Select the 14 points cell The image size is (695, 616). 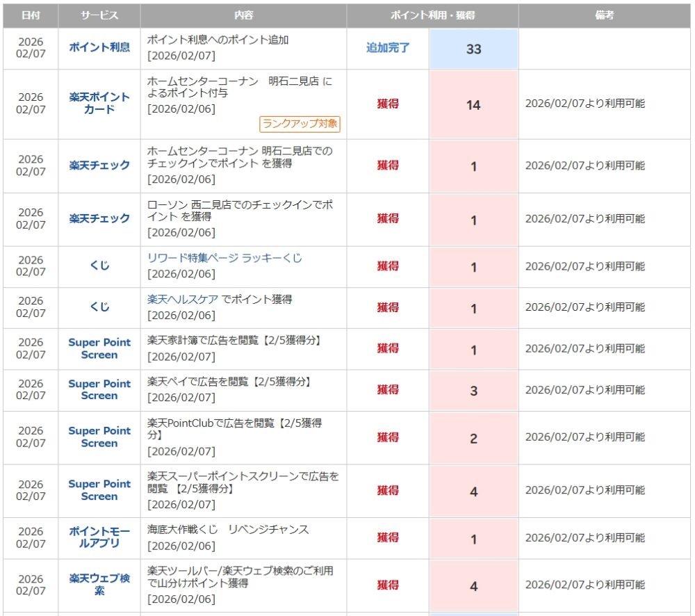click(x=473, y=105)
